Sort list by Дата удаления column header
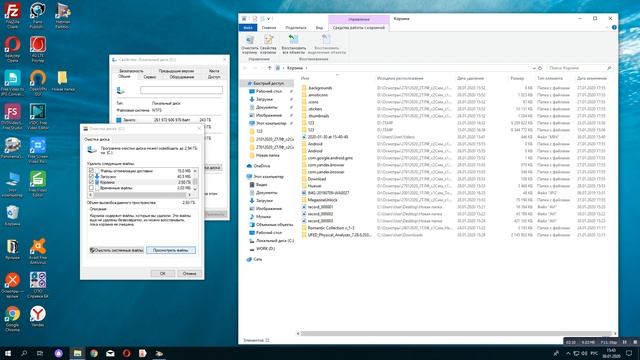Image resolution: width=640 pixels, height=360 pixels. [471, 78]
